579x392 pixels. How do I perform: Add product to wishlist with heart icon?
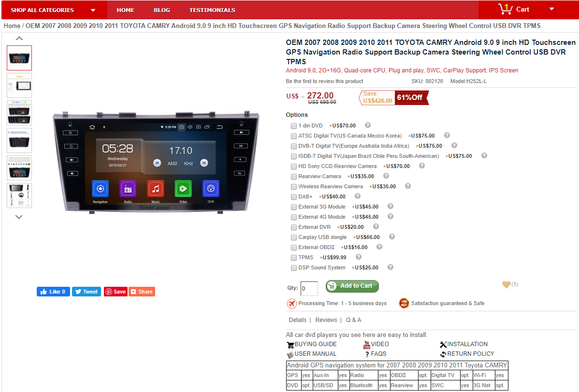506,284
